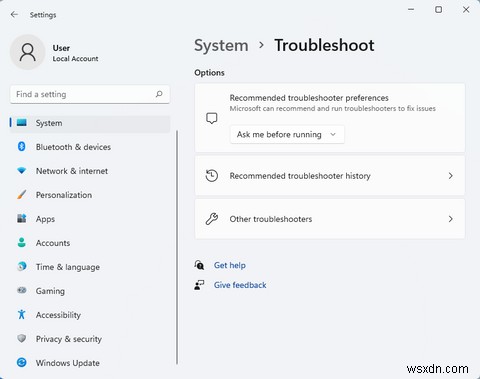Click the Windows Update sync icon

[x=22, y=363]
